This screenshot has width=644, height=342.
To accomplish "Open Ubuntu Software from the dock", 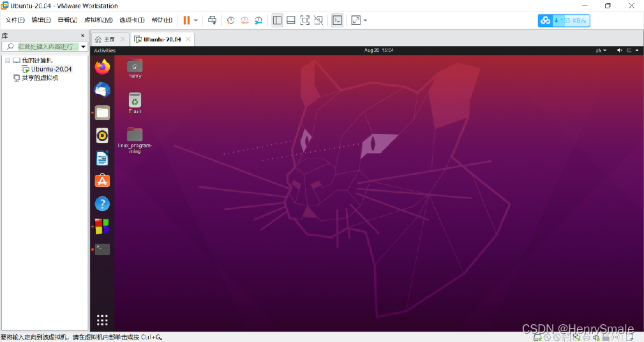I will pos(102,181).
